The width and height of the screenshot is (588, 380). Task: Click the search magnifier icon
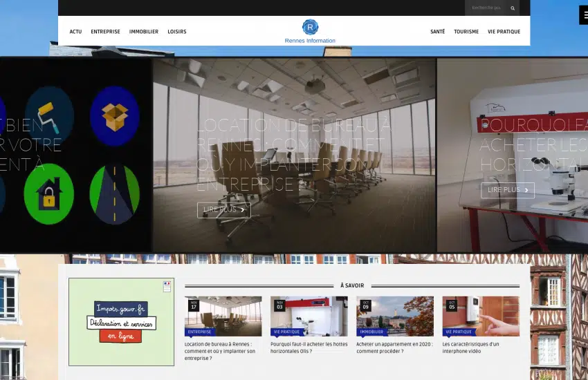512,8
